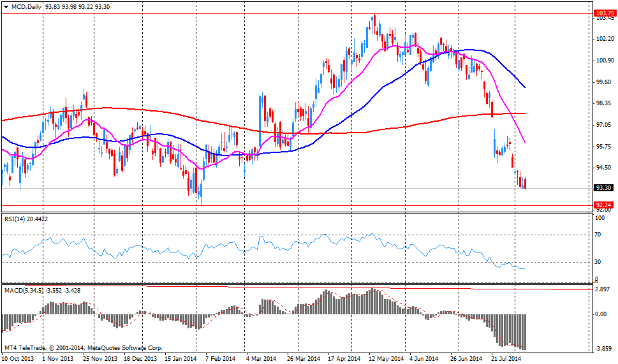The image size is (618, 364).
Task: Click the red 103.75 price label
Action: tap(602, 13)
